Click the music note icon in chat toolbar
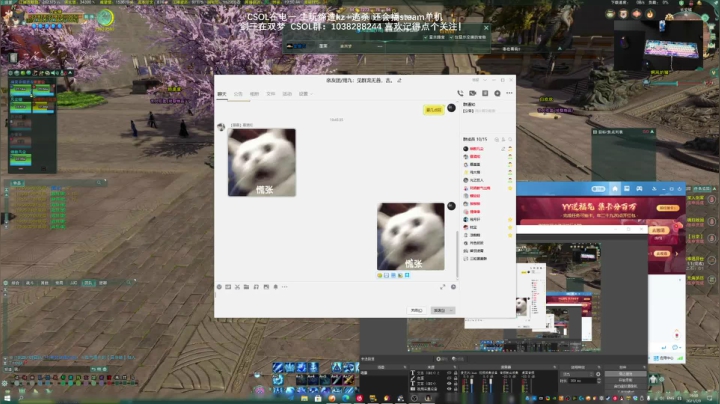 (x=256, y=287)
